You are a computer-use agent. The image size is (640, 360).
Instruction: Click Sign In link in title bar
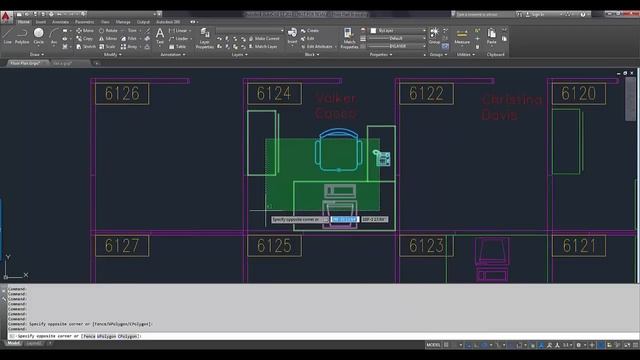(x=535, y=14)
